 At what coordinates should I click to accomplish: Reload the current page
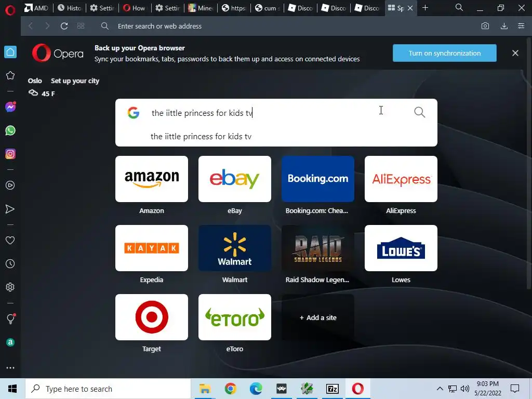coord(64,26)
